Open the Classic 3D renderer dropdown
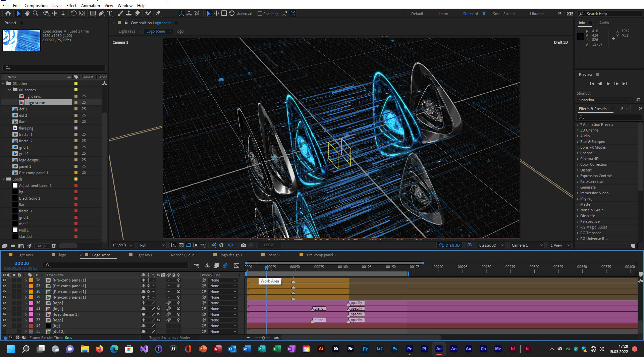The image size is (644, 357). 491,245
